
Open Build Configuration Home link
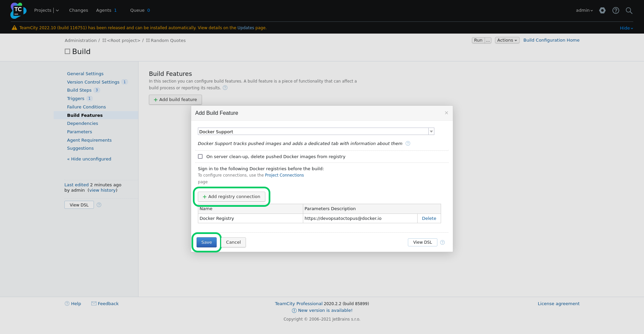click(551, 40)
